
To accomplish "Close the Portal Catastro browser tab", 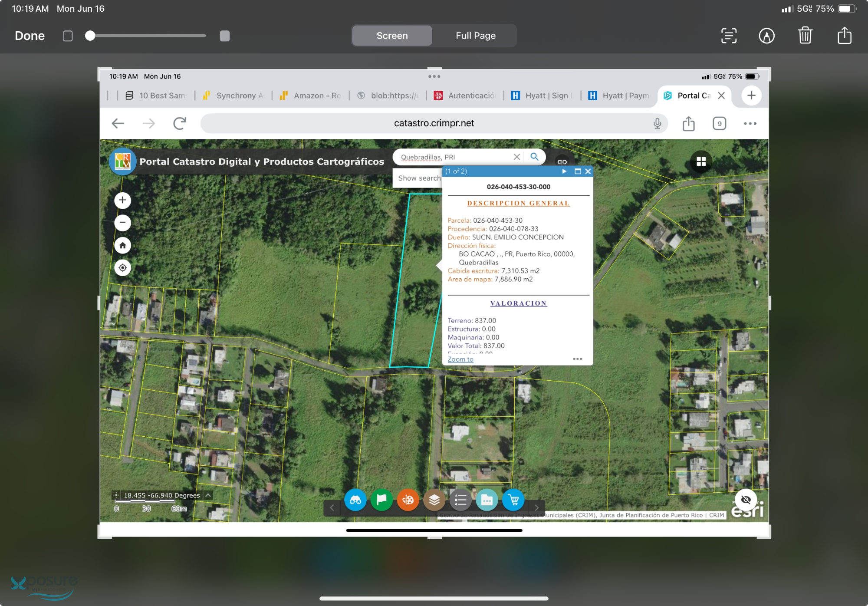I will (721, 96).
